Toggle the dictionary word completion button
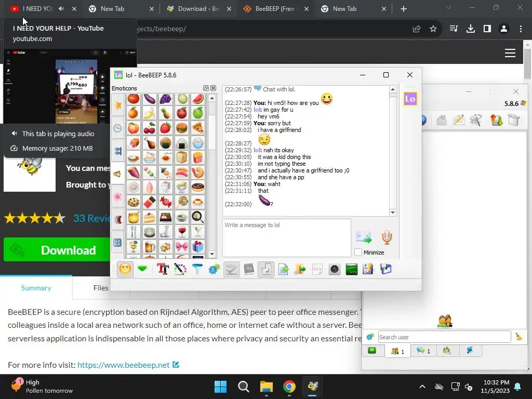This screenshot has width=532, height=399. click(249, 270)
